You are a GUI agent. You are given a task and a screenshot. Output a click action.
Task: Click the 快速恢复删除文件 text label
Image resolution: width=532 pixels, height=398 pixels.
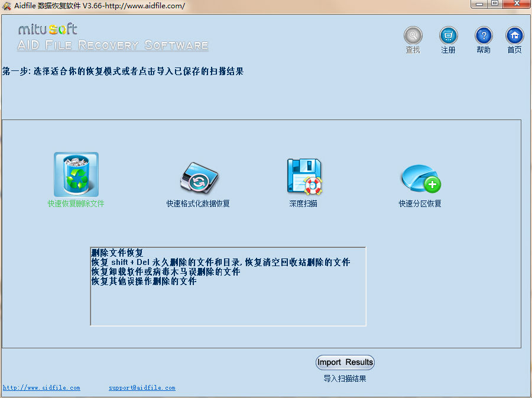coord(76,203)
